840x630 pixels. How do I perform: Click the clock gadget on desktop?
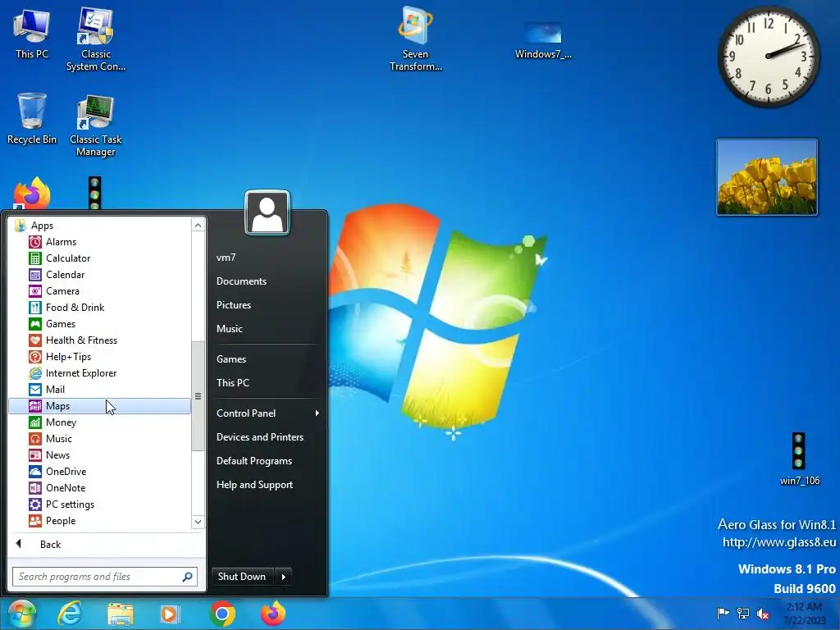tap(768, 57)
